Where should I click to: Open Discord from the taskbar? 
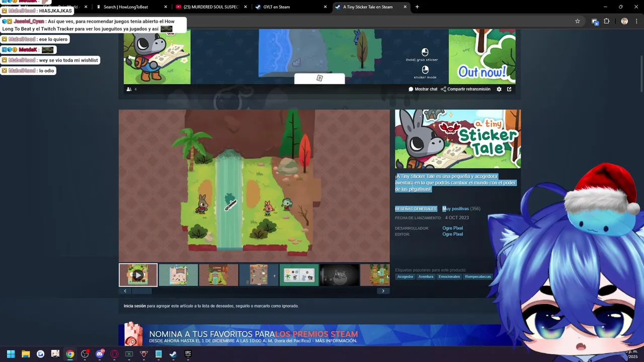tap(100, 354)
